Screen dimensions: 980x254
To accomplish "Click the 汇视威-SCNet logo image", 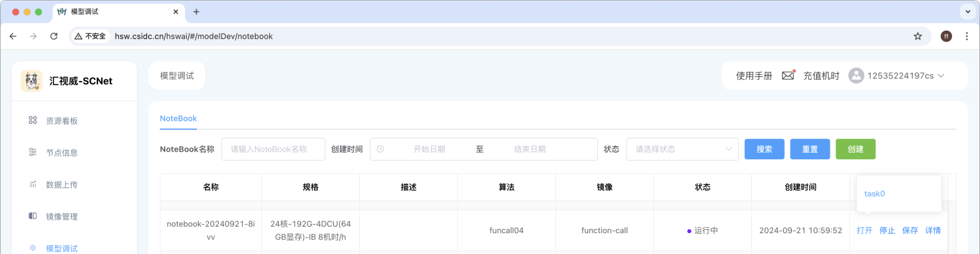I will (31, 81).
